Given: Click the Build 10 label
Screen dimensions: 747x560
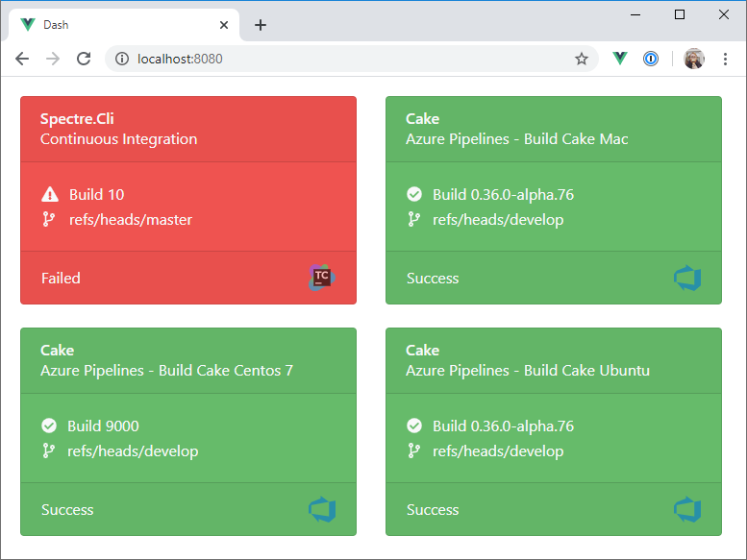Looking at the screenshot, I should click(97, 194).
